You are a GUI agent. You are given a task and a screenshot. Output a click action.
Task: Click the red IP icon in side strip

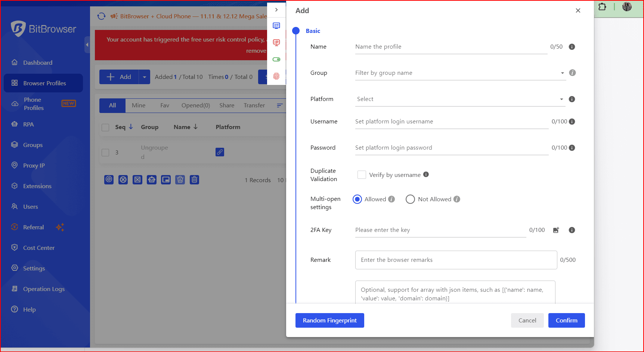pyautogui.click(x=276, y=43)
